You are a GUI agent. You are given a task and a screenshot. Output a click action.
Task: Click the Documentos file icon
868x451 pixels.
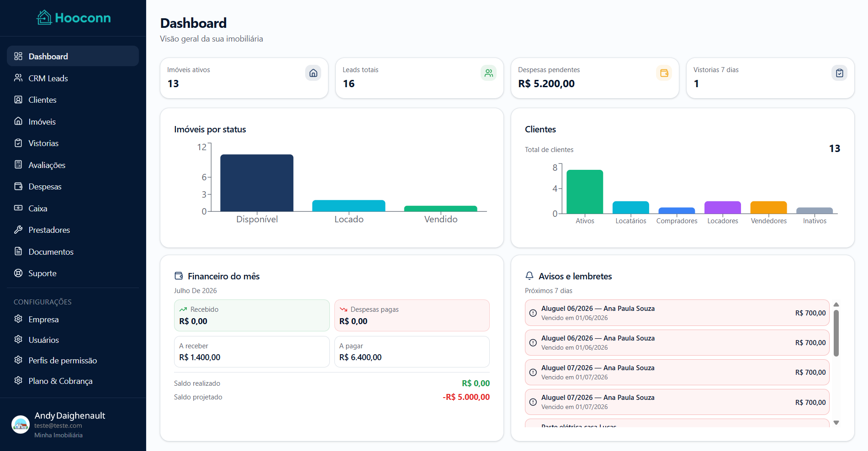[x=18, y=252]
